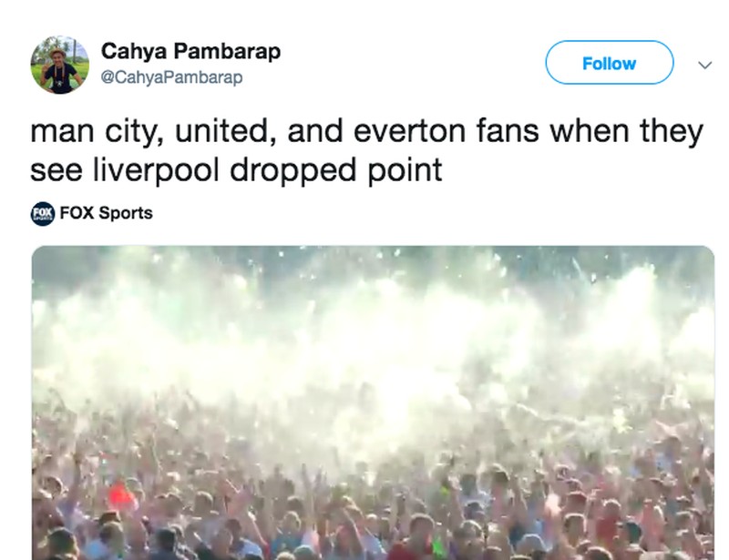Visit the @CahyaPambarap handle link
This screenshot has height=560, width=729.
pyautogui.click(x=171, y=77)
